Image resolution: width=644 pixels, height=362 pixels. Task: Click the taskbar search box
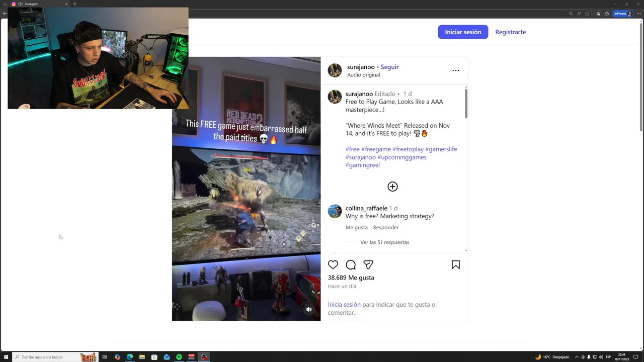pos(55,357)
